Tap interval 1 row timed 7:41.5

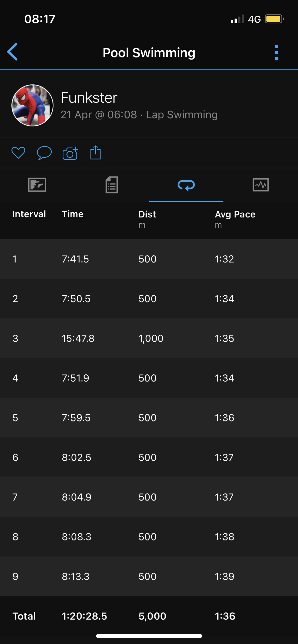pos(149,259)
